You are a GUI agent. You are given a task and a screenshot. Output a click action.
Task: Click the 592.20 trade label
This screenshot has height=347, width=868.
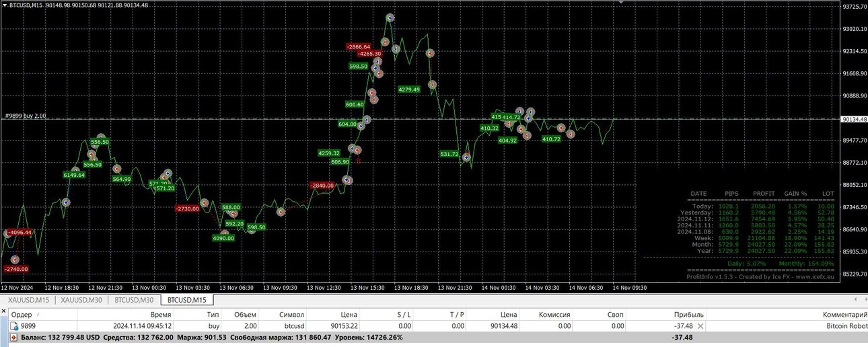[x=235, y=223]
